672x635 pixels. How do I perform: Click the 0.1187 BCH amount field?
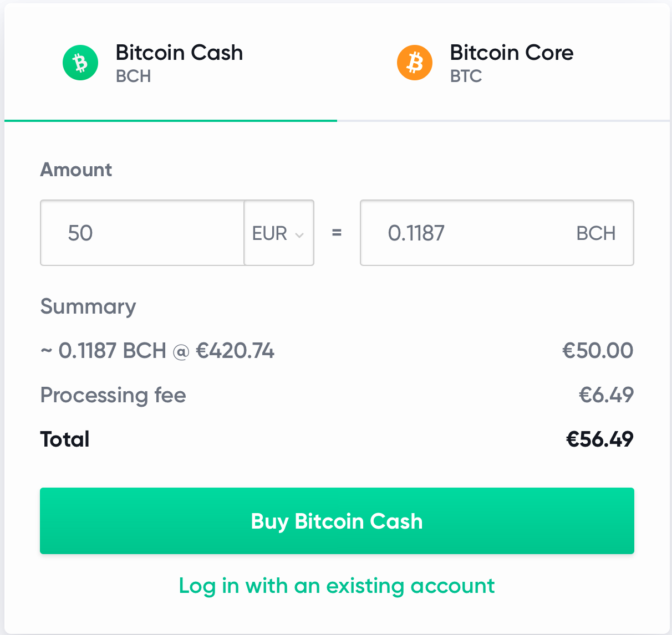click(497, 233)
